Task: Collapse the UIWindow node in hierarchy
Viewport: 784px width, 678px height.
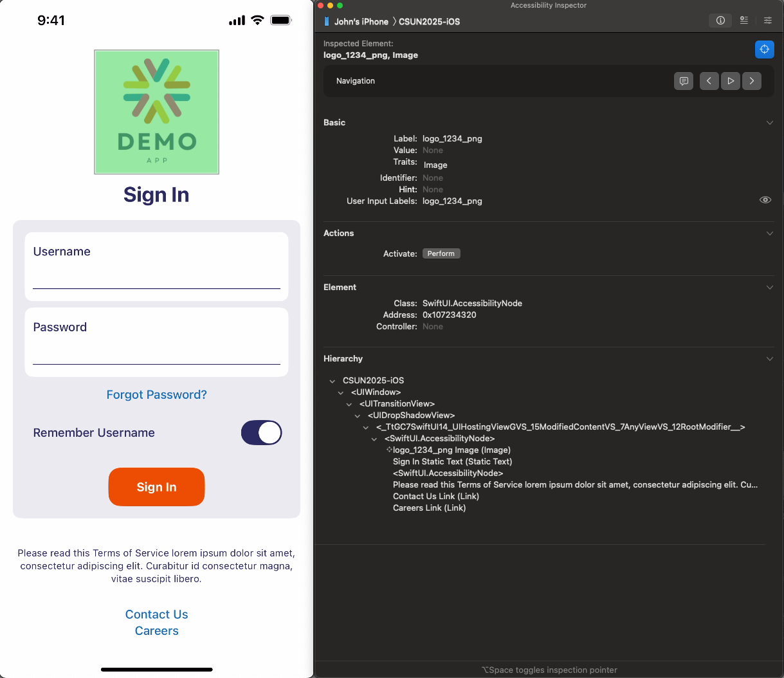Action: [x=341, y=392]
